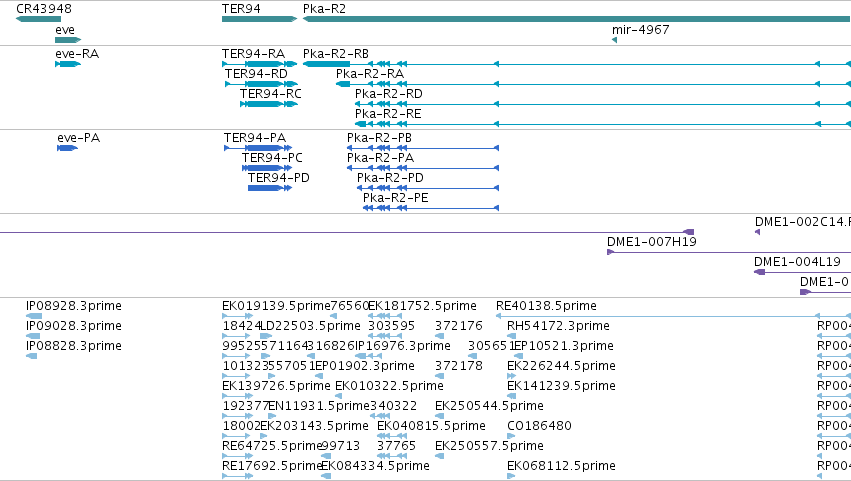Select the IP09028.3prime EST label

coord(74,326)
